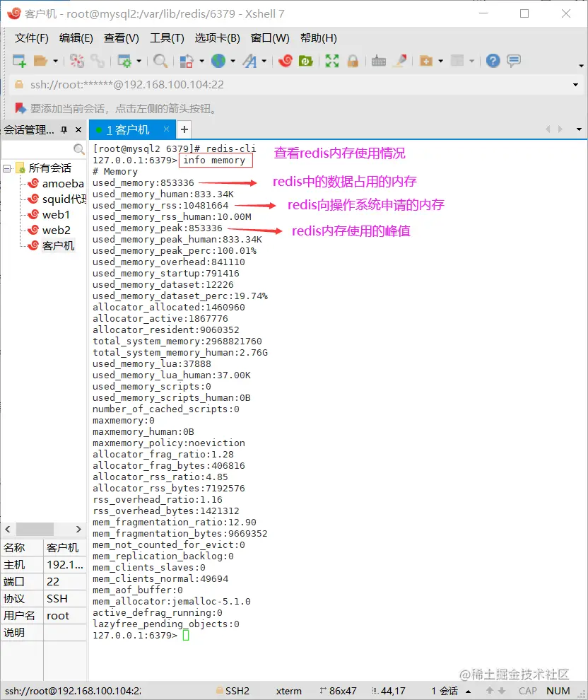Click the green Xagent toolbar icon
Screen dimensions: 588x700
[305, 61]
